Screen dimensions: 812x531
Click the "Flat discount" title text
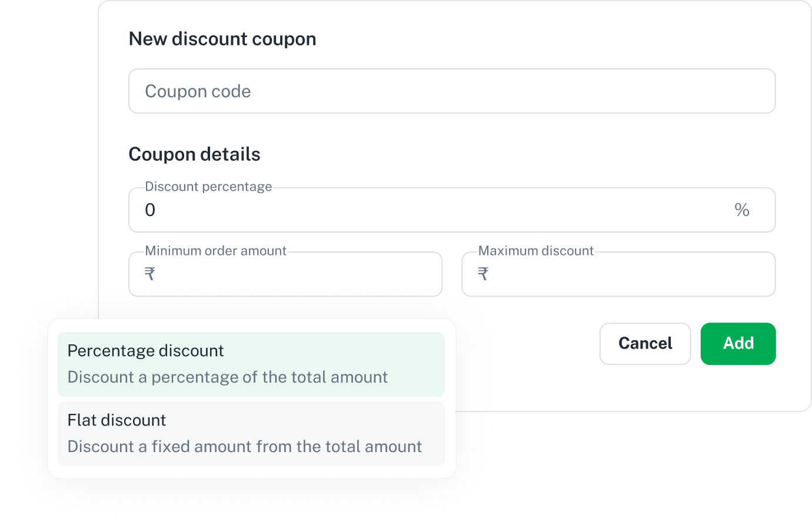click(117, 420)
